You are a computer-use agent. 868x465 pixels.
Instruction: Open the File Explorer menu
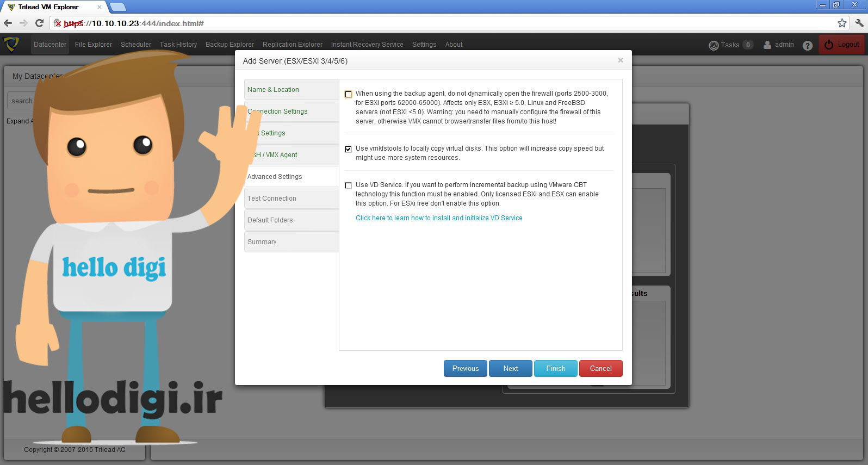click(94, 45)
